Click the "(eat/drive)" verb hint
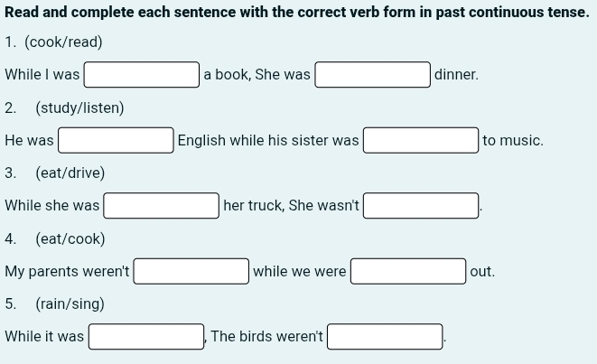The height and width of the screenshot is (364, 597). pyautogui.click(x=70, y=173)
